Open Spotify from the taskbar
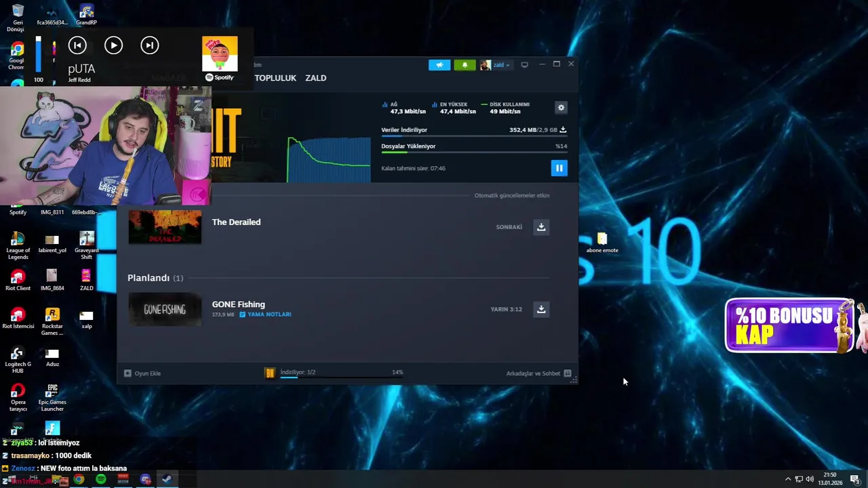This screenshot has height=488, width=868. pos(101,480)
